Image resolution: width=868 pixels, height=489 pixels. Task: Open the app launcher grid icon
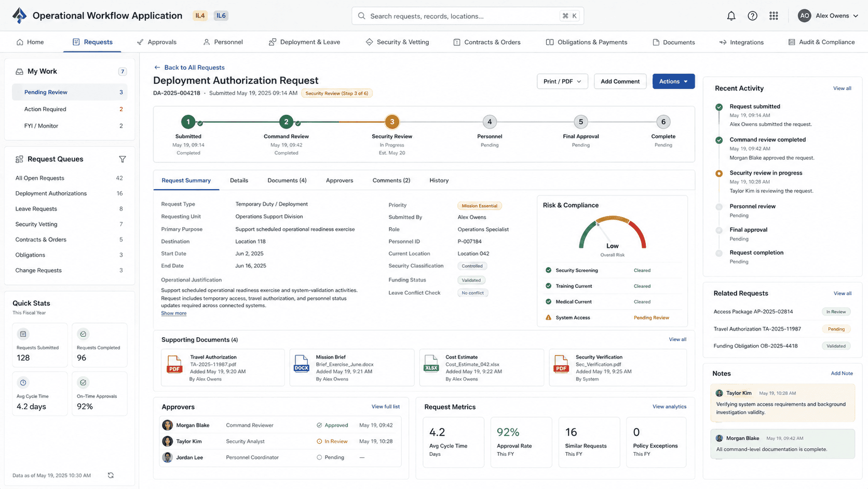(x=774, y=16)
